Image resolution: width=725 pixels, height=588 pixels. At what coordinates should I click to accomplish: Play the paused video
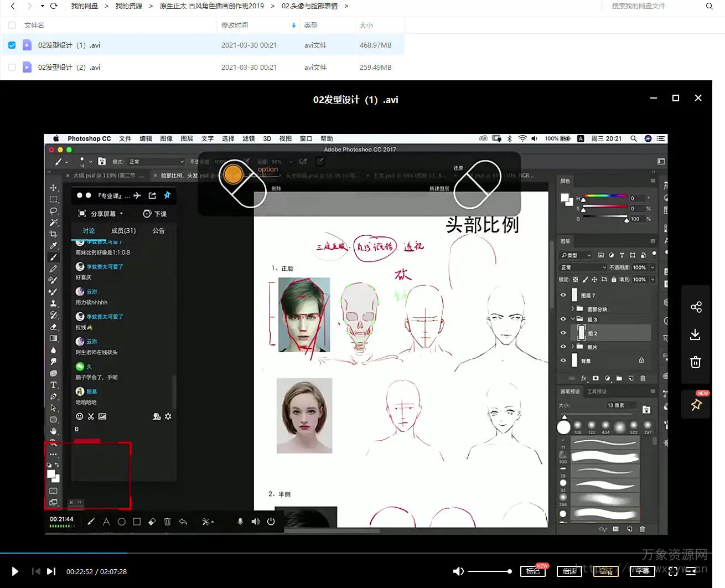15,571
